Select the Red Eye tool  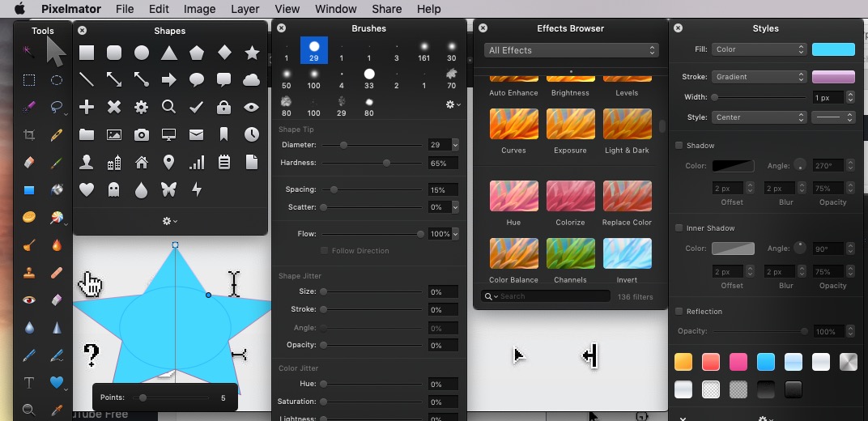(29, 300)
